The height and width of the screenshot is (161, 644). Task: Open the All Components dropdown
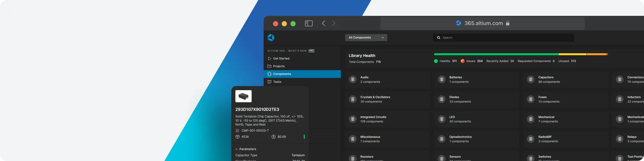pyautogui.click(x=366, y=37)
